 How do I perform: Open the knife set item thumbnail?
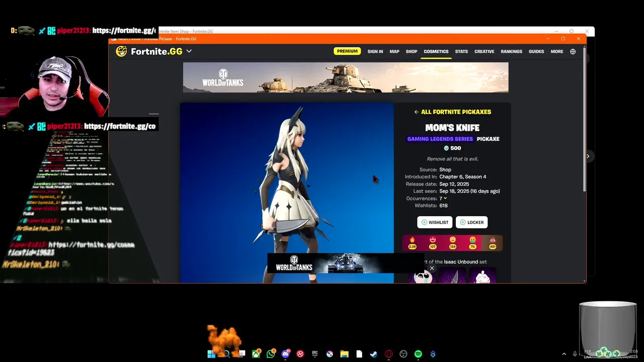point(452,276)
